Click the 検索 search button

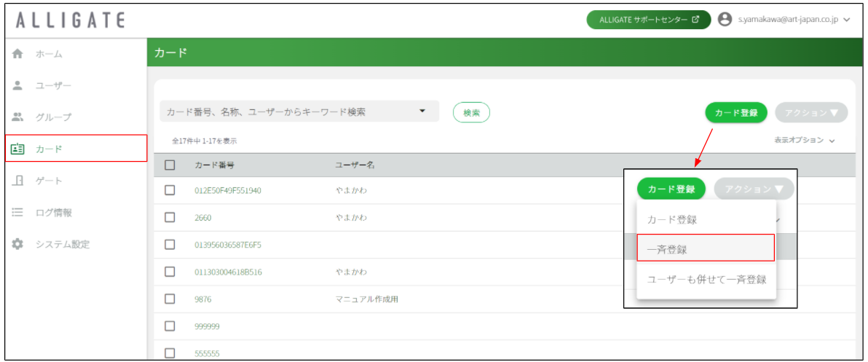point(471,112)
